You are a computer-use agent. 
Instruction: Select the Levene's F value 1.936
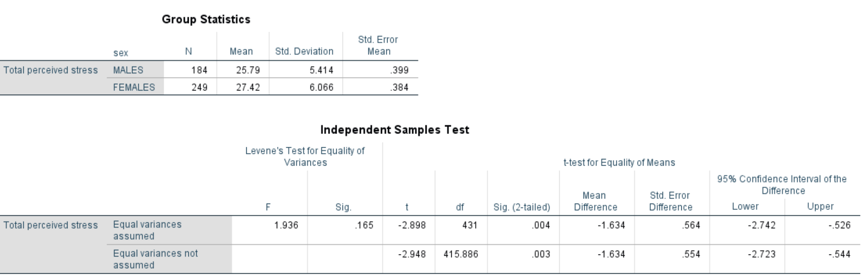pyautogui.click(x=286, y=225)
